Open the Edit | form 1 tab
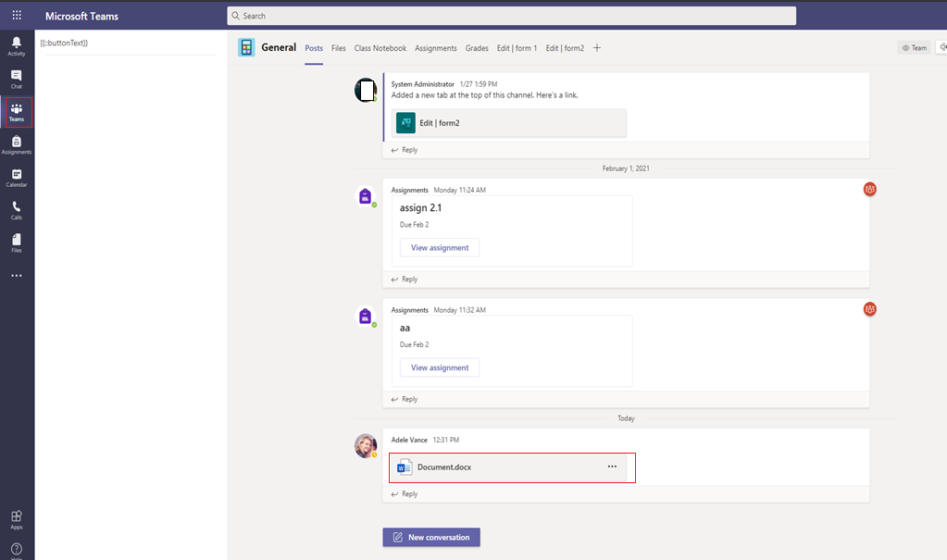 tap(517, 48)
